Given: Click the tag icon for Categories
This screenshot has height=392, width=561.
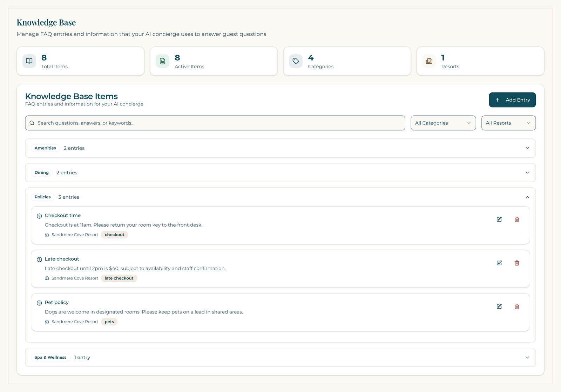Looking at the screenshot, I should pyautogui.click(x=296, y=61).
